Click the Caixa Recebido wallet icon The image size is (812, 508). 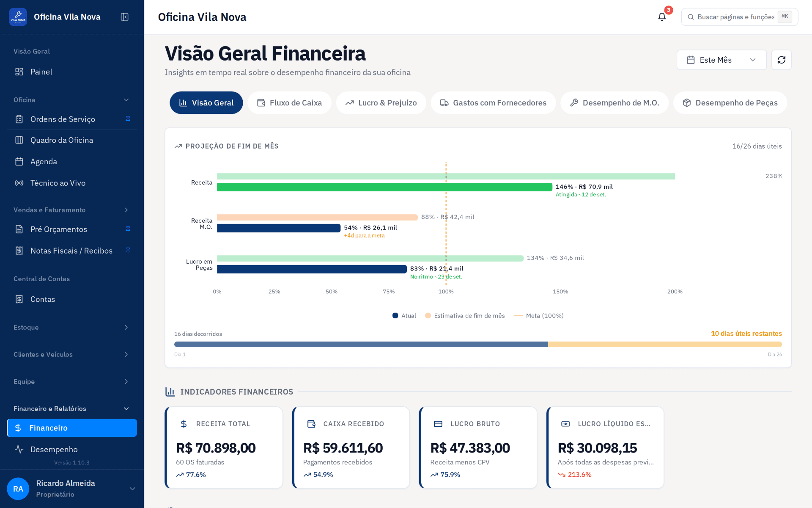(311, 424)
